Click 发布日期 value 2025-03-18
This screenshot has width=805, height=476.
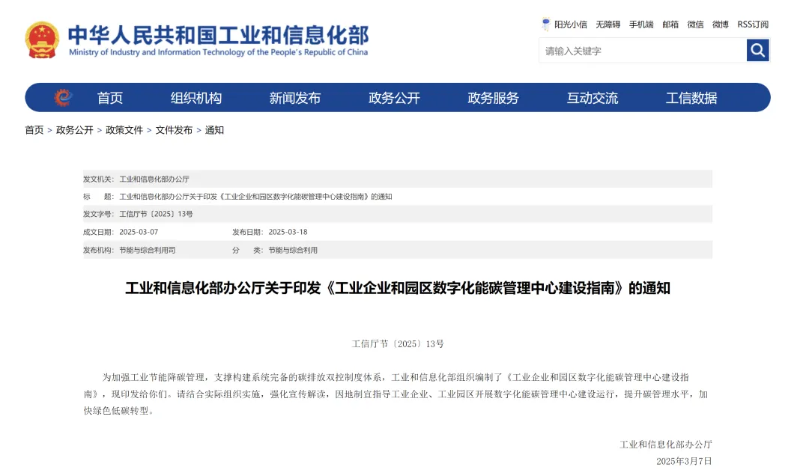pyautogui.click(x=288, y=232)
